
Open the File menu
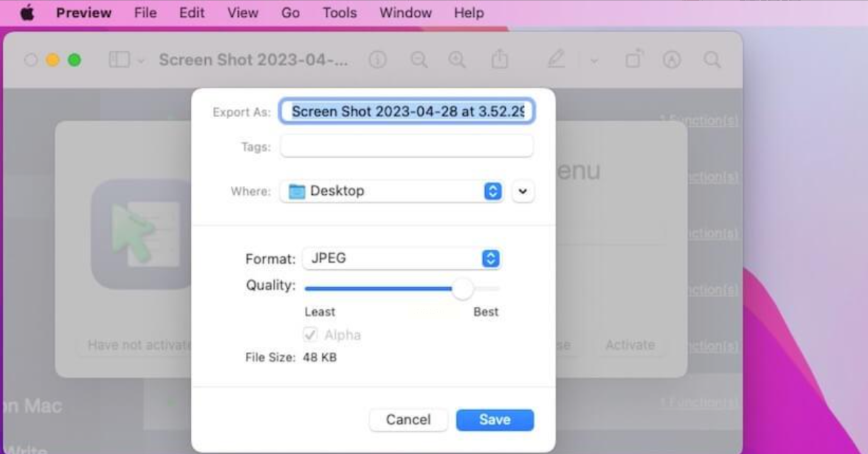(x=145, y=13)
